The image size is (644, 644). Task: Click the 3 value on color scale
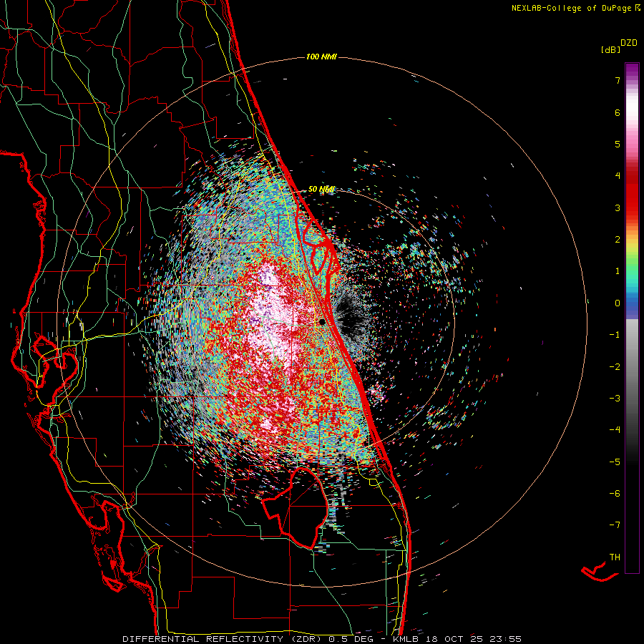(618, 208)
